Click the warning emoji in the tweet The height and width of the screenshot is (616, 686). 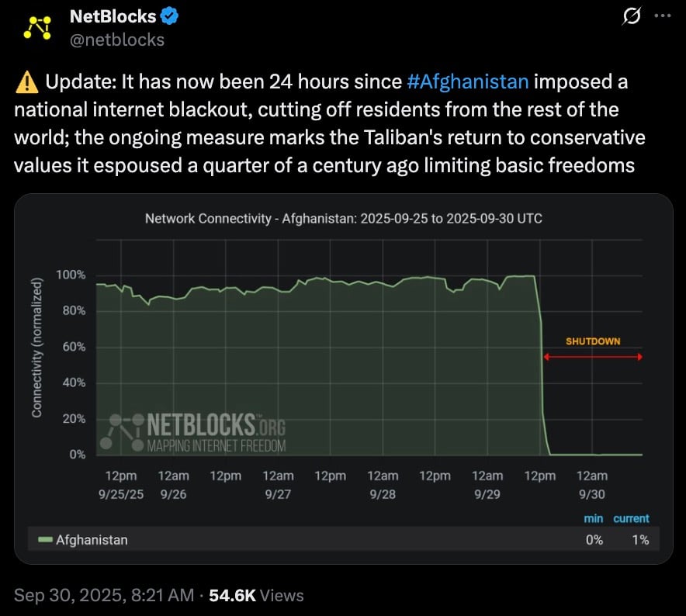[x=26, y=81]
